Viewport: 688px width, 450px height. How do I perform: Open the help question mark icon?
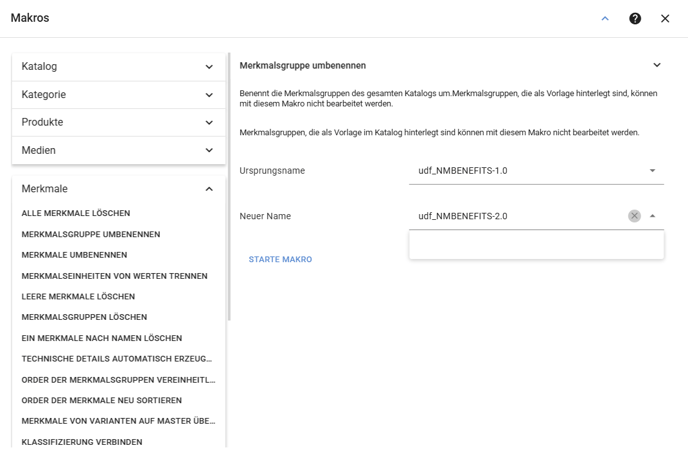[x=635, y=18]
